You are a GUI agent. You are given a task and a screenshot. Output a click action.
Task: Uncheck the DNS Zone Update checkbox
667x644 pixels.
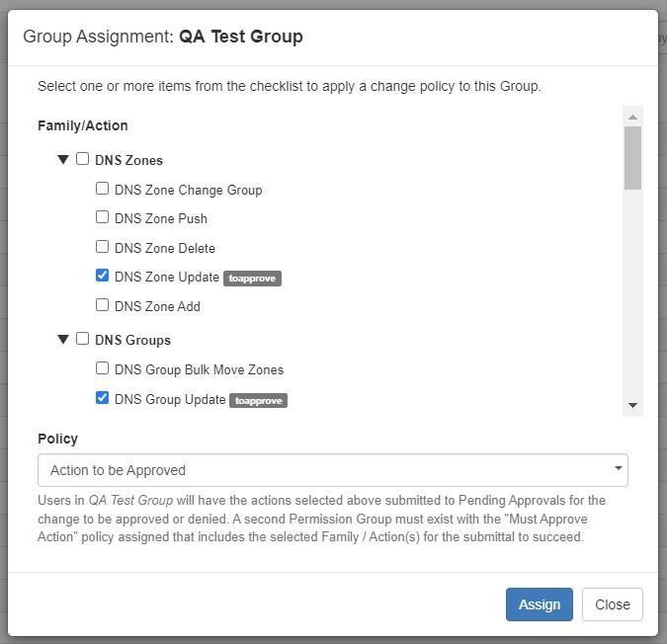coord(102,276)
